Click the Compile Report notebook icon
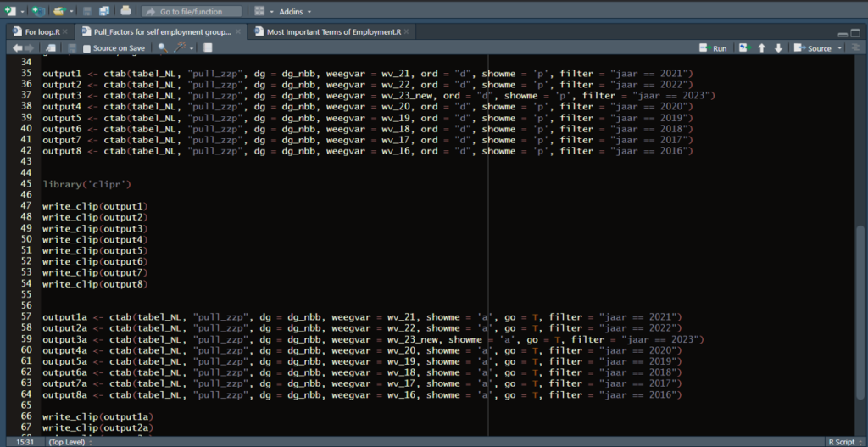This screenshot has width=868, height=447. tap(209, 48)
